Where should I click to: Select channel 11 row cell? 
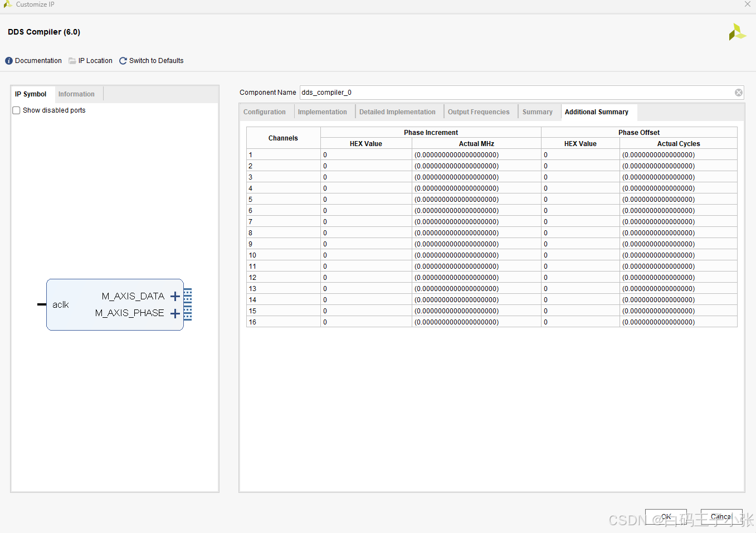click(x=283, y=266)
